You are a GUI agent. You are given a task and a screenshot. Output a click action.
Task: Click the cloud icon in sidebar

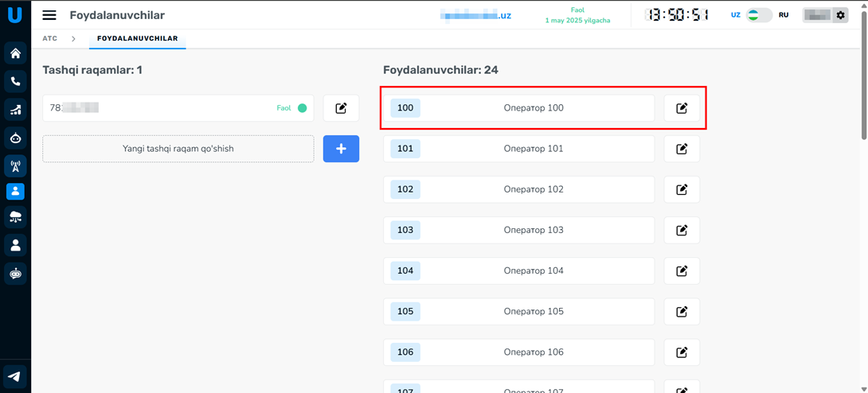pyautogui.click(x=15, y=217)
